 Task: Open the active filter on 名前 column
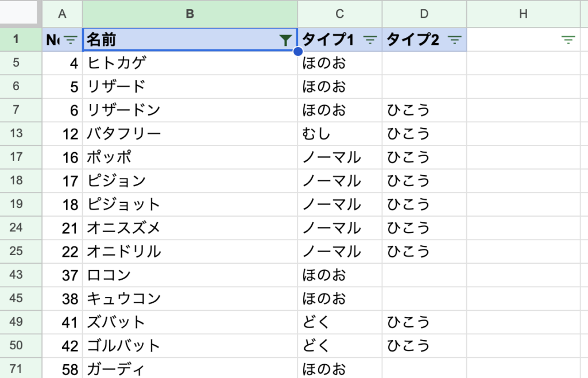click(x=285, y=40)
